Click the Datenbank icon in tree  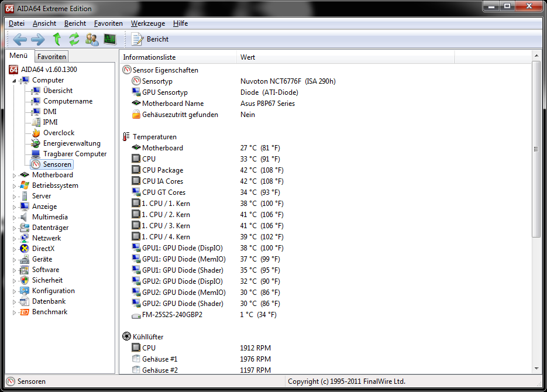(x=25, y=301)
